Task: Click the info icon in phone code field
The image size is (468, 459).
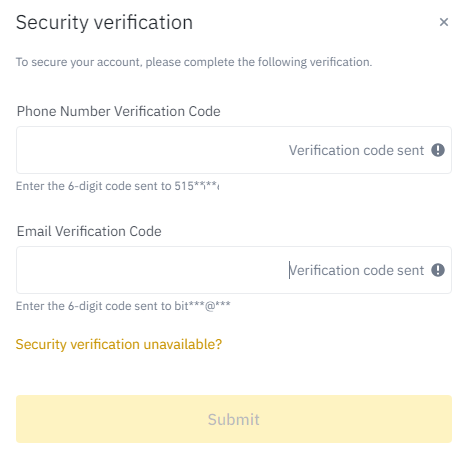Action: [438, 150]
